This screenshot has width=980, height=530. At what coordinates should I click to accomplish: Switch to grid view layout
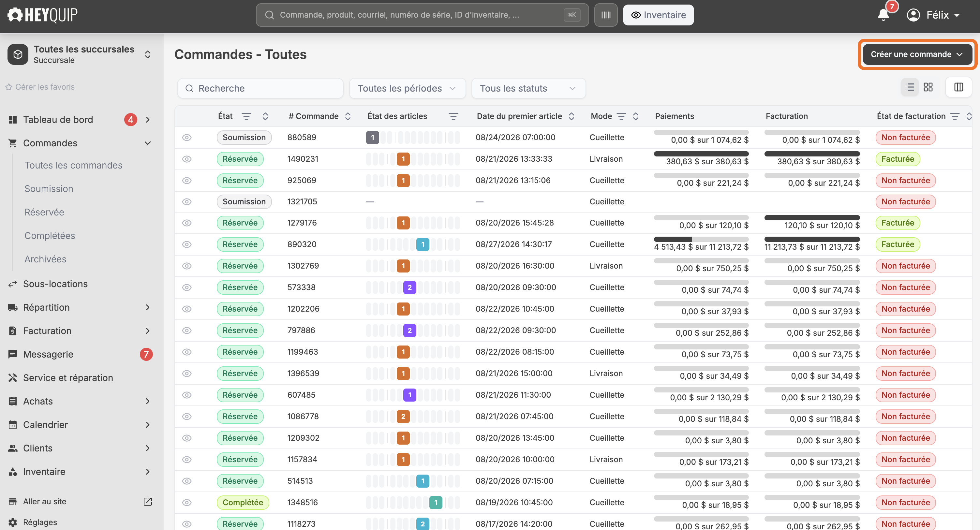[x=928, y=87]
